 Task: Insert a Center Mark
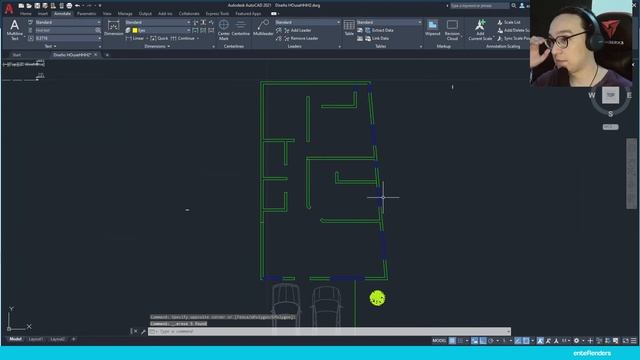224,30
